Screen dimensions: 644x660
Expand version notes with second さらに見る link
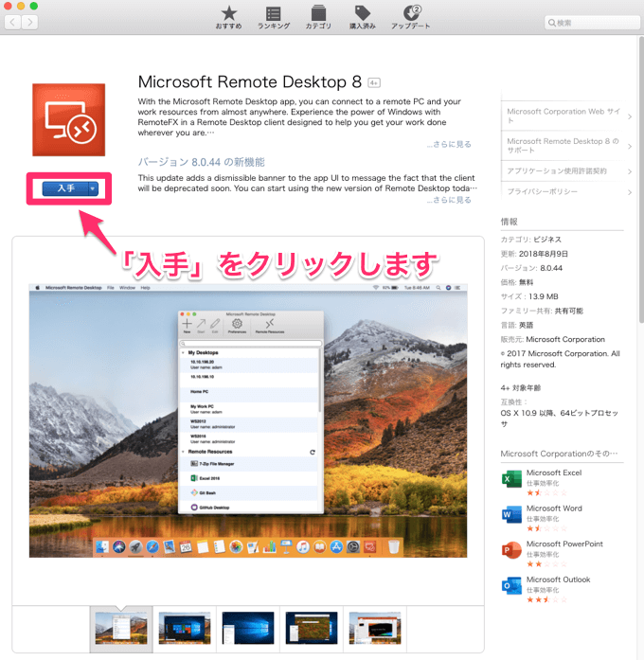coord(449,200)
